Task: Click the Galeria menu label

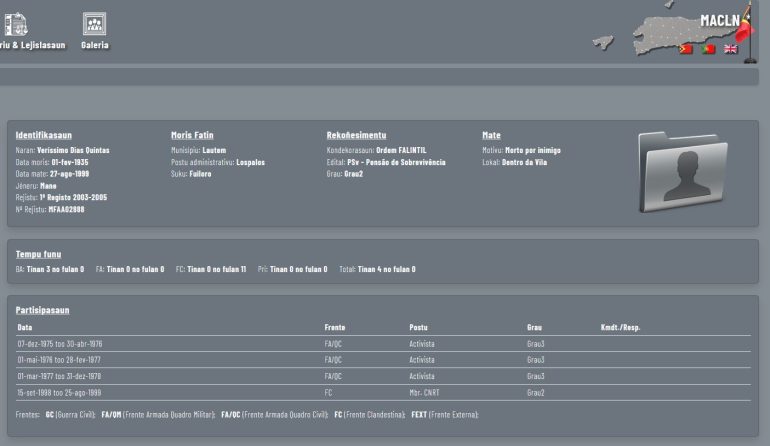Action: point(95,45)
